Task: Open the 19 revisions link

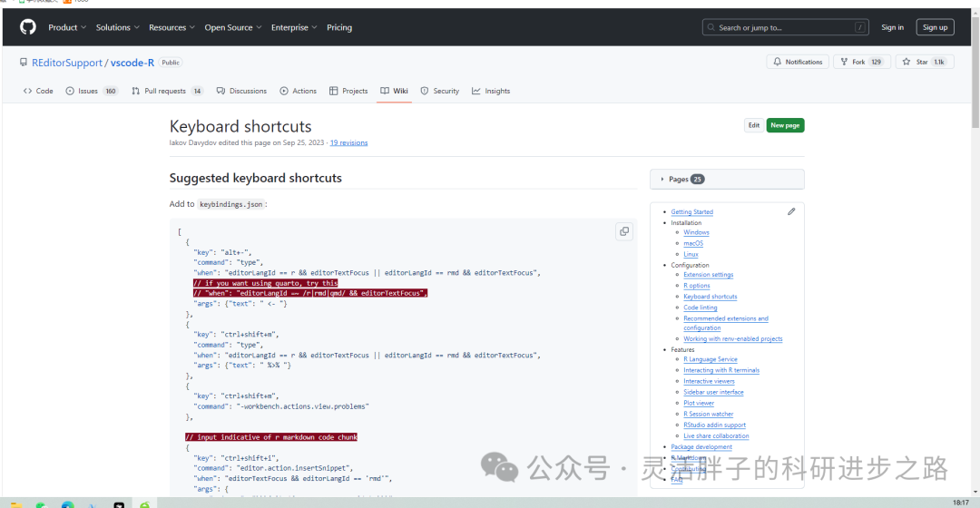Action: pyautogui.click(x=348, y=143)
